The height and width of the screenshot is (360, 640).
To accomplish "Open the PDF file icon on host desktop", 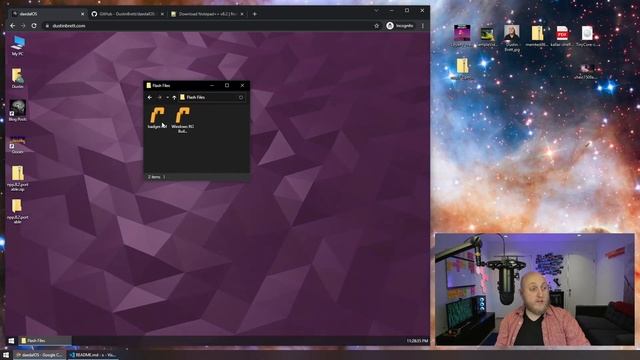I will [562, 36].
